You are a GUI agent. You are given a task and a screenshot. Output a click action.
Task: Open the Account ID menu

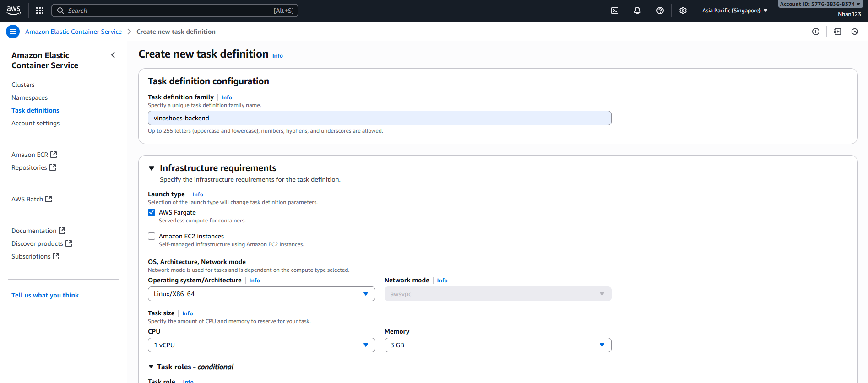820,4
